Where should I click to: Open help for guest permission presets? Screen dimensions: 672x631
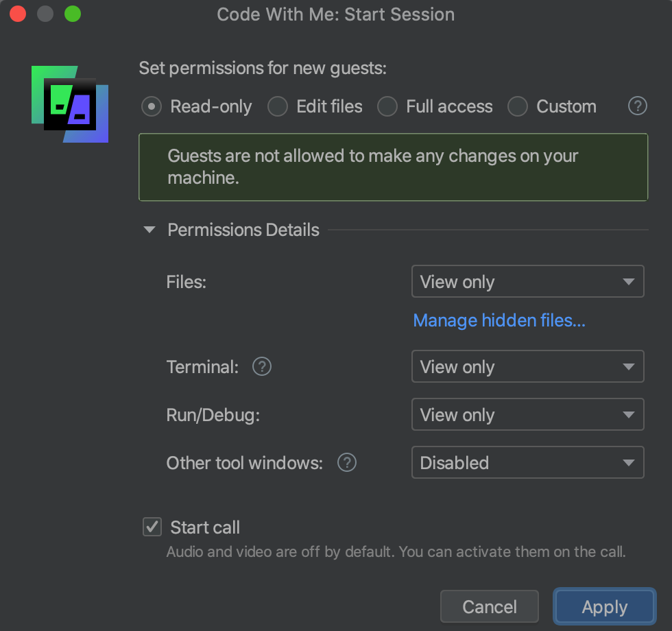click(638, 106)
